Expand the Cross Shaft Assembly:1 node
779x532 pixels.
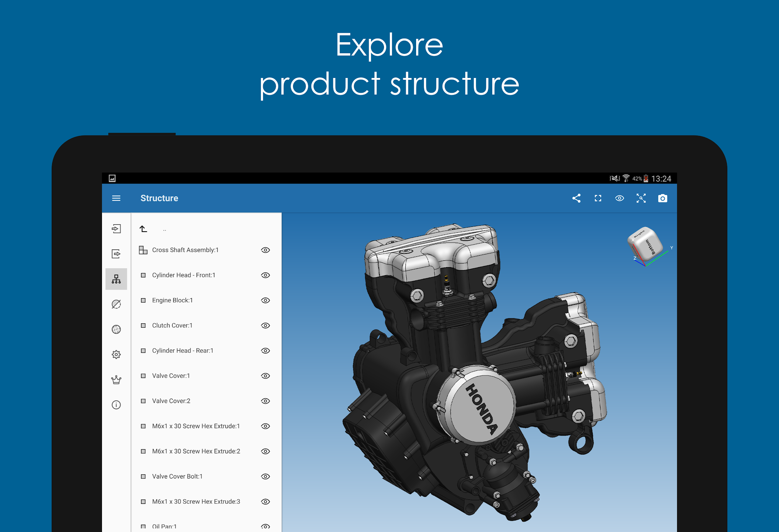coord(143,250)
